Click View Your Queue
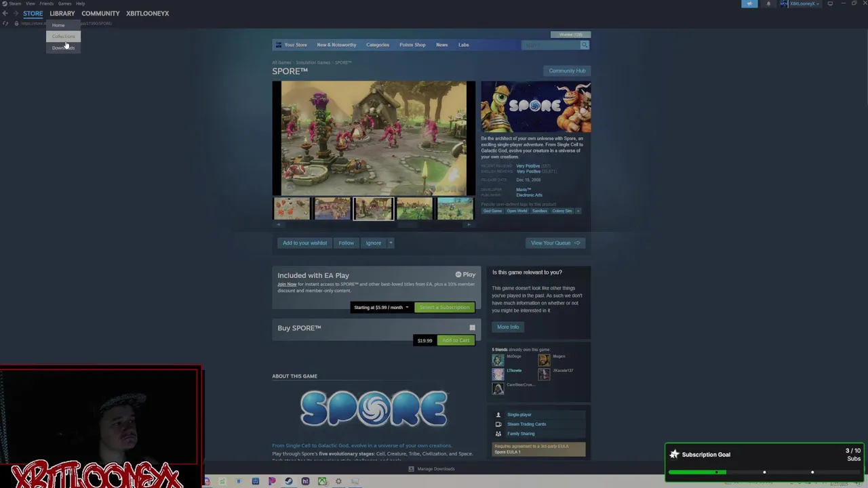 tap(555, 243)
